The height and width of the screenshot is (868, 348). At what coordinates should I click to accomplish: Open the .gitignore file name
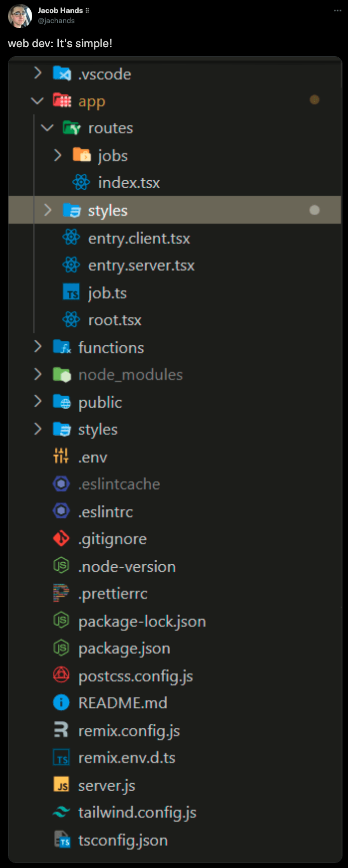pos(112,539)
